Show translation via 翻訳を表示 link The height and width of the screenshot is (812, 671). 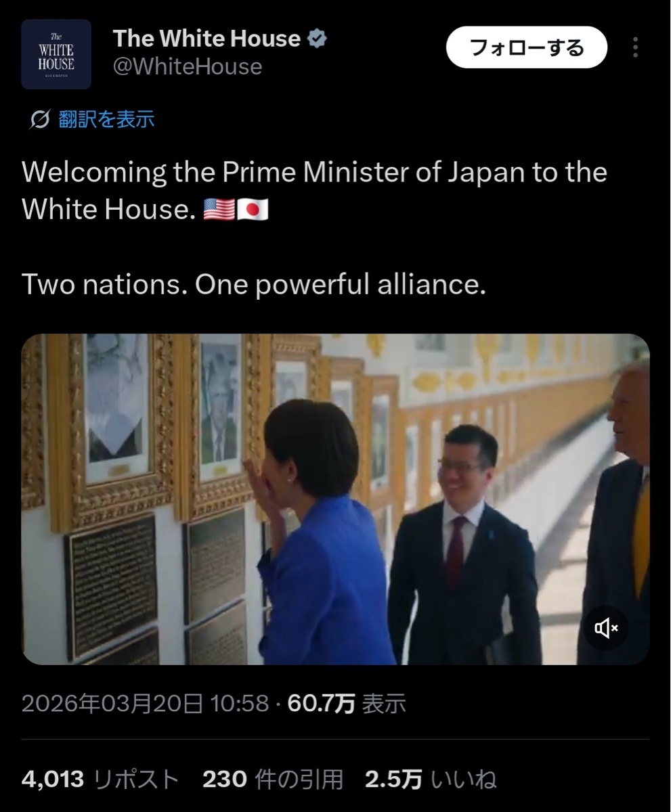106,120
